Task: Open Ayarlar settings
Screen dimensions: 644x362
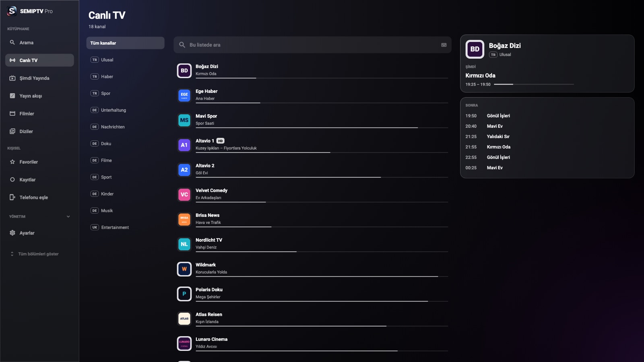Action: click(x=39, y=233)
